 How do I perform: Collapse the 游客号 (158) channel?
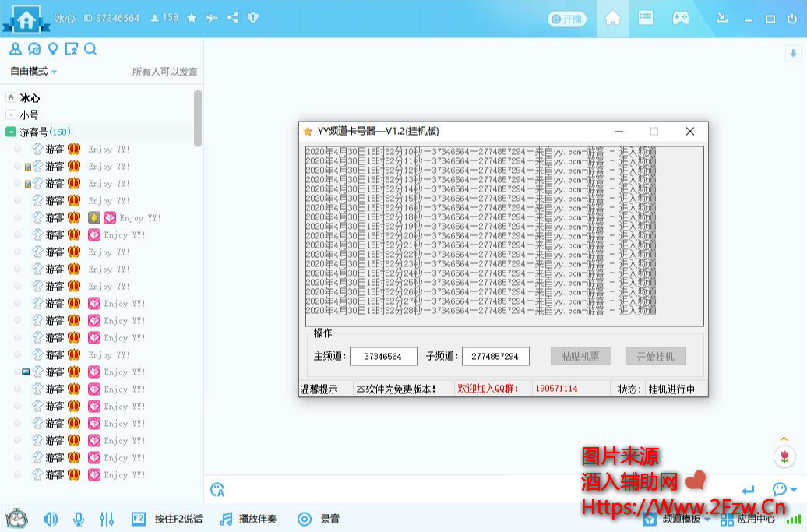pos(11,132)
